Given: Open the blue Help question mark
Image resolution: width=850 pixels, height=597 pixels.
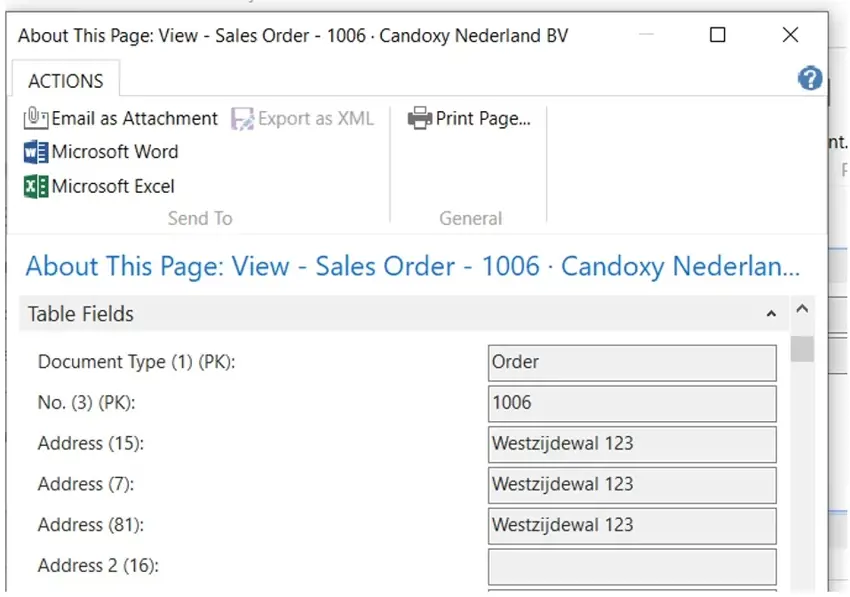Looking at the screenshot, I should (810, 80).
